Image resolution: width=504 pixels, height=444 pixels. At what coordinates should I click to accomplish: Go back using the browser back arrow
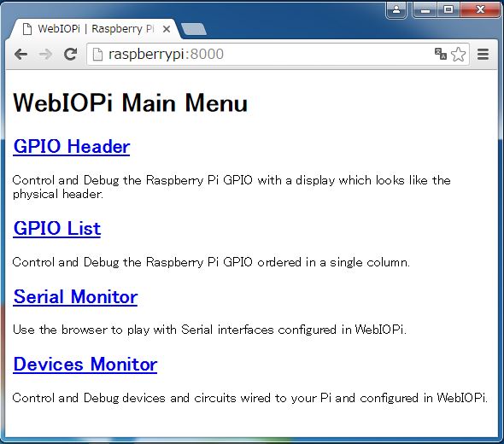point(21,55)
